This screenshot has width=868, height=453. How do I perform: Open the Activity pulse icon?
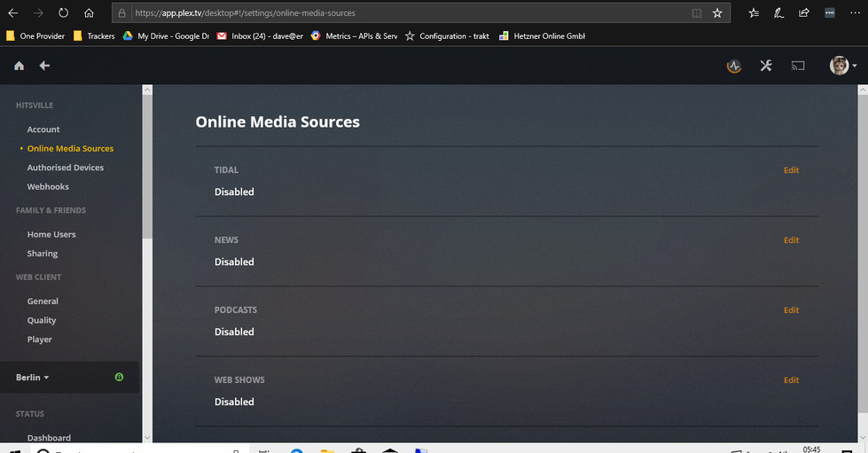click(x=734, y=66)
